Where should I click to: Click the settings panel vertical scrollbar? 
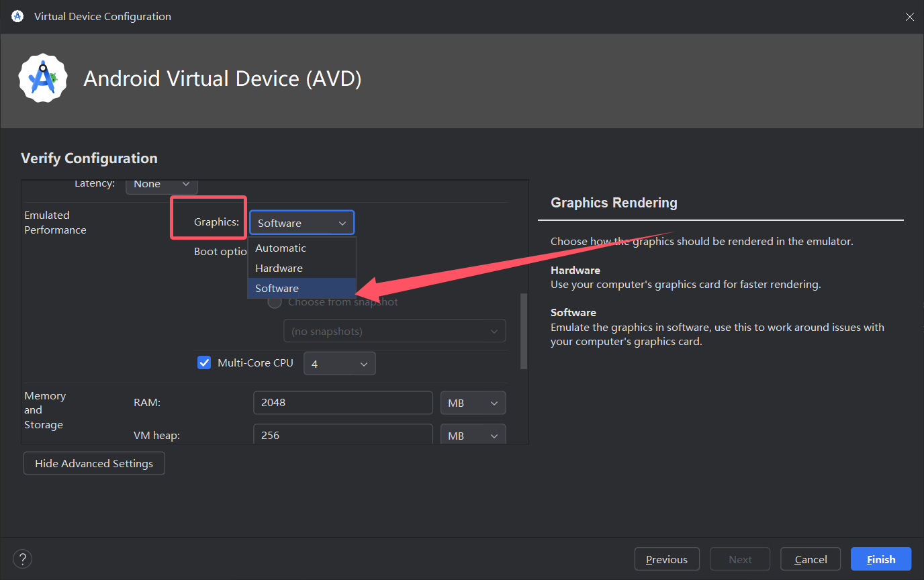524,331
